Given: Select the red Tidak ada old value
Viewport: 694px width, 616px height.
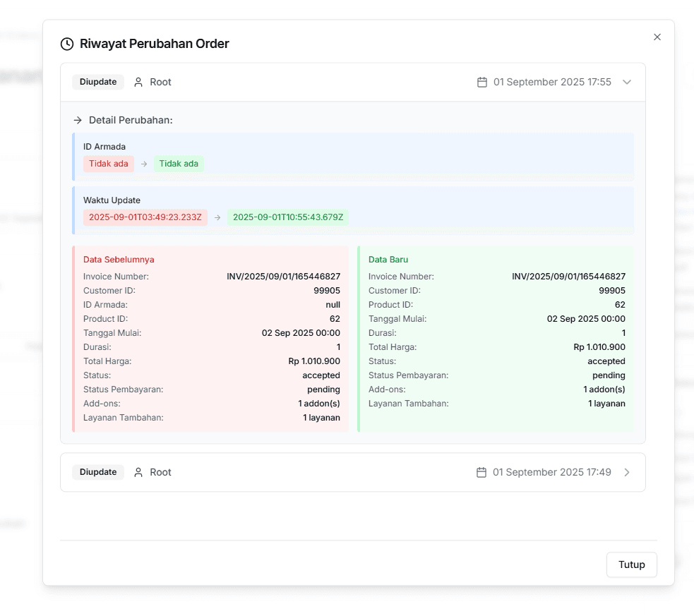Looking at the screenshot, I should [109, 164].
